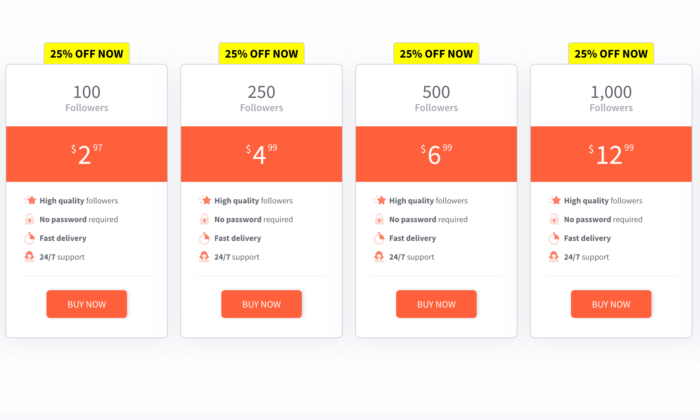Click BUY NOW under the $6.99 plan
The height and width of the screenshot is (420, 700).
(436, 304)
